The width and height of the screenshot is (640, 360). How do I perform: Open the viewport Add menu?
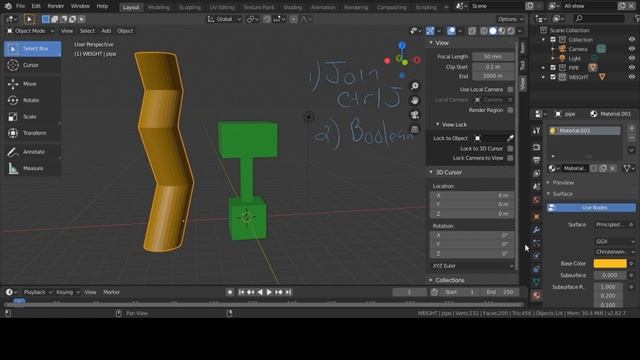106,31
